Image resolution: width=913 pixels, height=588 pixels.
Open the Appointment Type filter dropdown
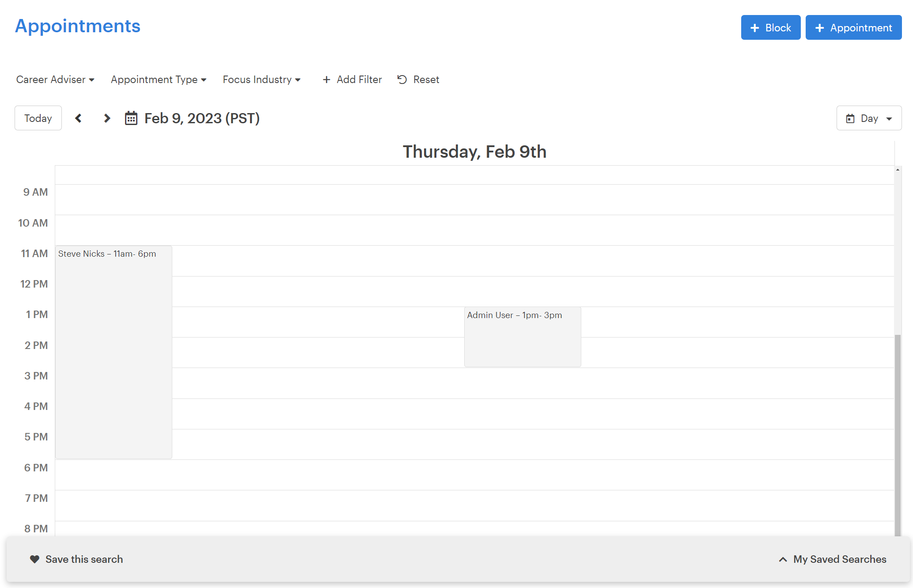(x=159, y=80)
